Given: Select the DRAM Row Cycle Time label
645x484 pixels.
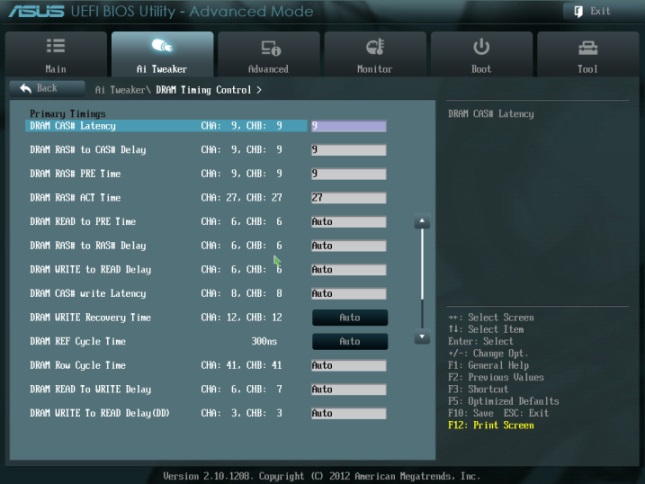Looking at the screenshot, I should point(78,366).
